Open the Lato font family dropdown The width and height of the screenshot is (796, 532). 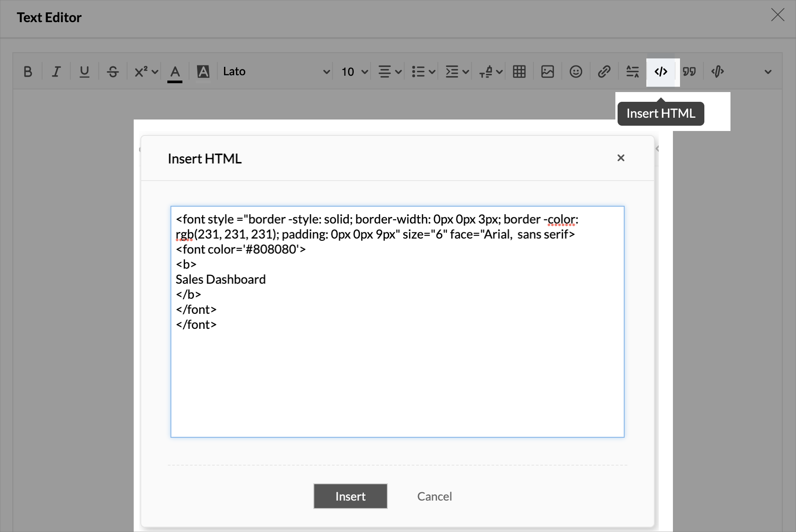(x=276, y=72)
